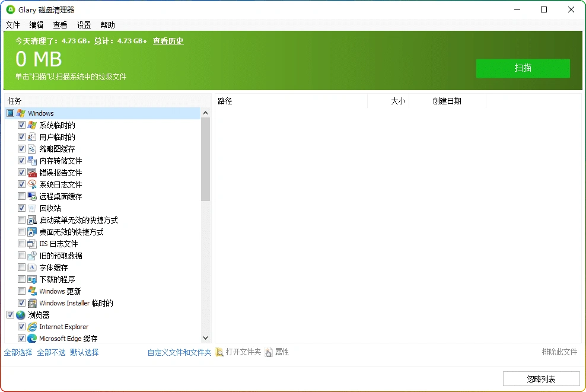Click the 大小 column header
The width and height of the screenshot is (586, 392).
point(397,101)
